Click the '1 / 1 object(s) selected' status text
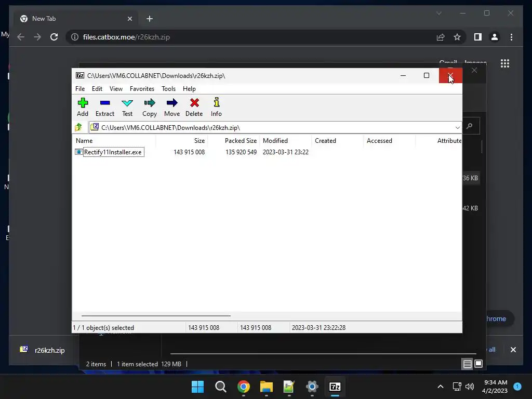 click(103, 328)
